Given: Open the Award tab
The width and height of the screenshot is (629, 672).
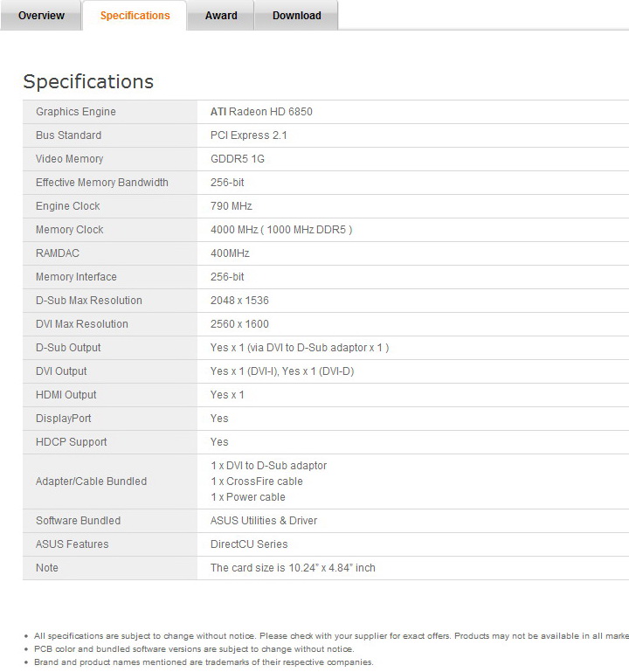Looking at the screenshot, I should [x=221, y=16].
